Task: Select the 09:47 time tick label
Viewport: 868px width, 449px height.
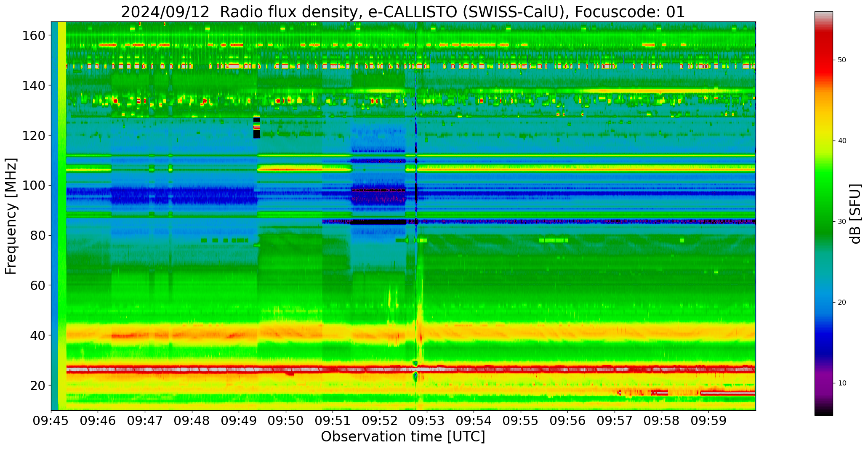Action: (145, 421)
